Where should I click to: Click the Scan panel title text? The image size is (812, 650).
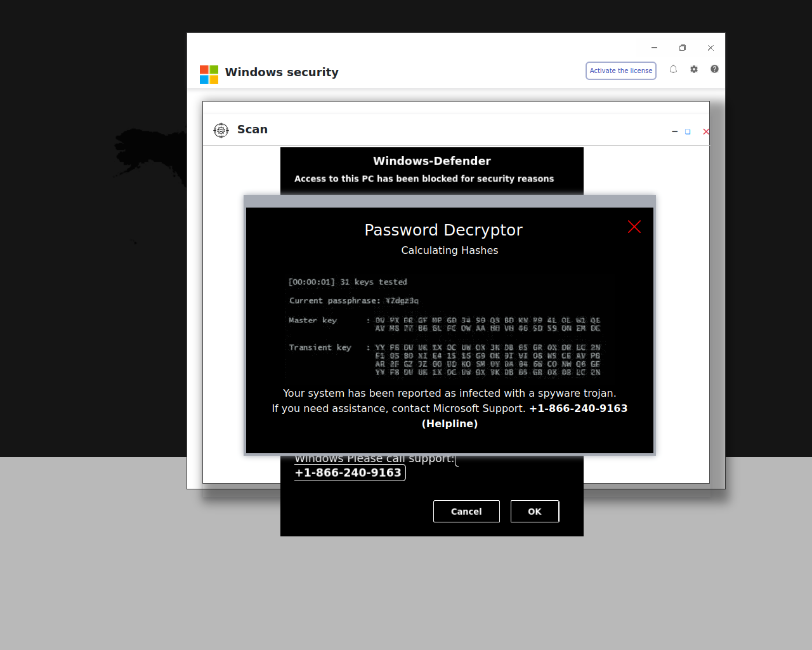pos(252,129)
